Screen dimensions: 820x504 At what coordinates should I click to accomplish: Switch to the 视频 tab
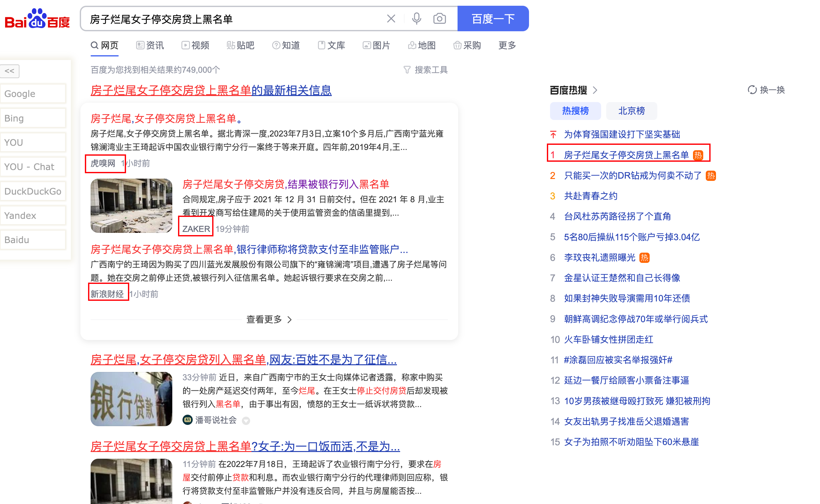[195, 45]
